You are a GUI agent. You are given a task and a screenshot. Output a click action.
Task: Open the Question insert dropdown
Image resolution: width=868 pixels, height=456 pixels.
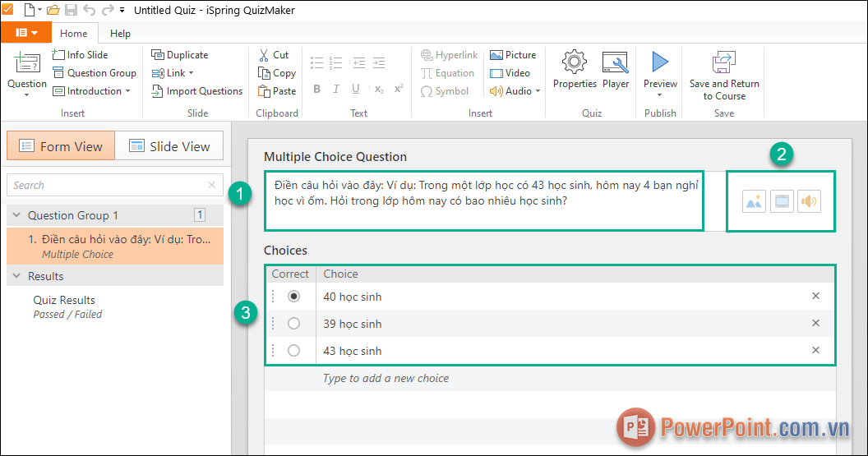(x=26, y=74)
